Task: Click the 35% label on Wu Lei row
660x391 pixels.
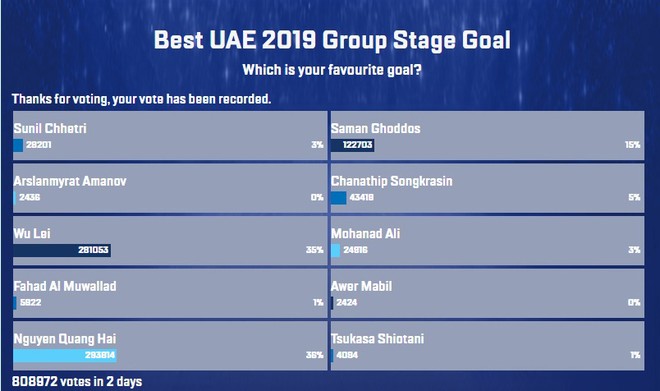Action: pos(314,250)
